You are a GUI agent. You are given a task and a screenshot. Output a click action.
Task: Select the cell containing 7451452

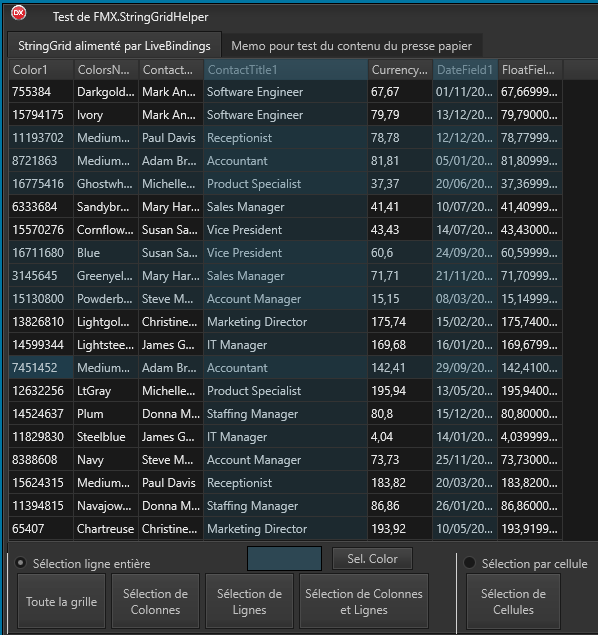[x=41, y=368]
